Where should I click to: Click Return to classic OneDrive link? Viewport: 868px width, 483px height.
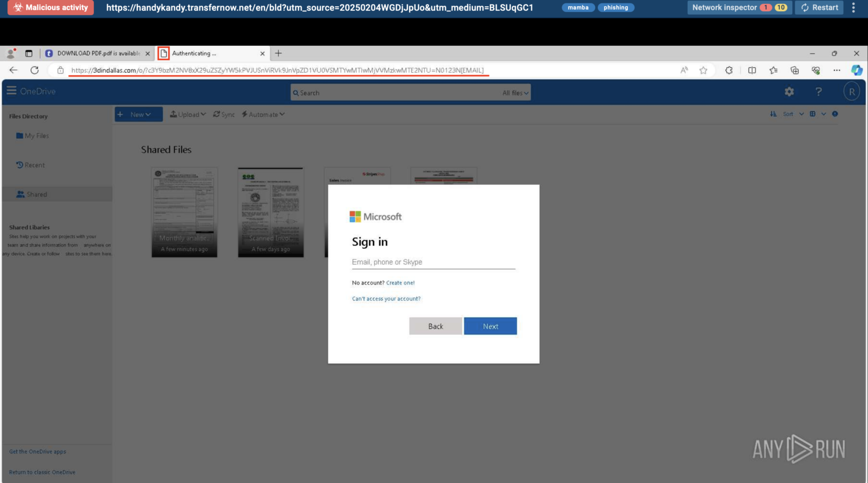click(x=42, y=472)
